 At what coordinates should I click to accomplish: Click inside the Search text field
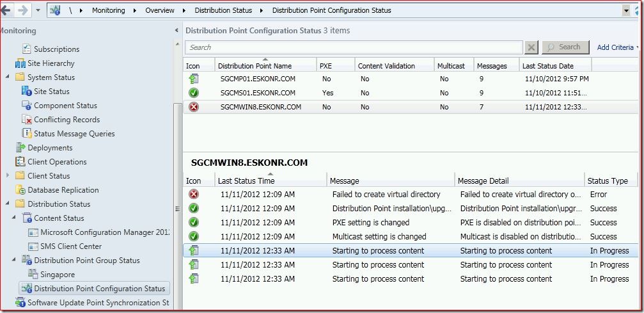click(353, 47)
